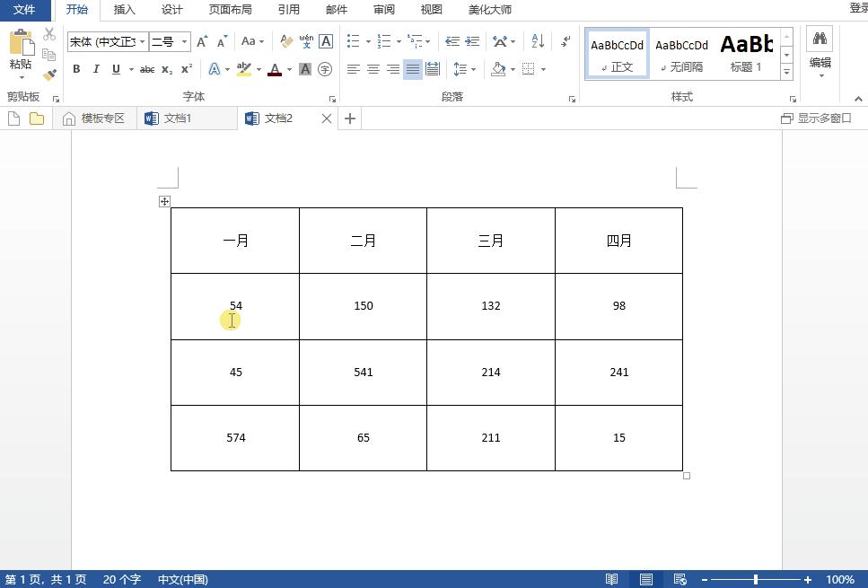Screen dimensions: 868x588
Task: Click the phonetic guide (拼音) icon
Action: 305,42
